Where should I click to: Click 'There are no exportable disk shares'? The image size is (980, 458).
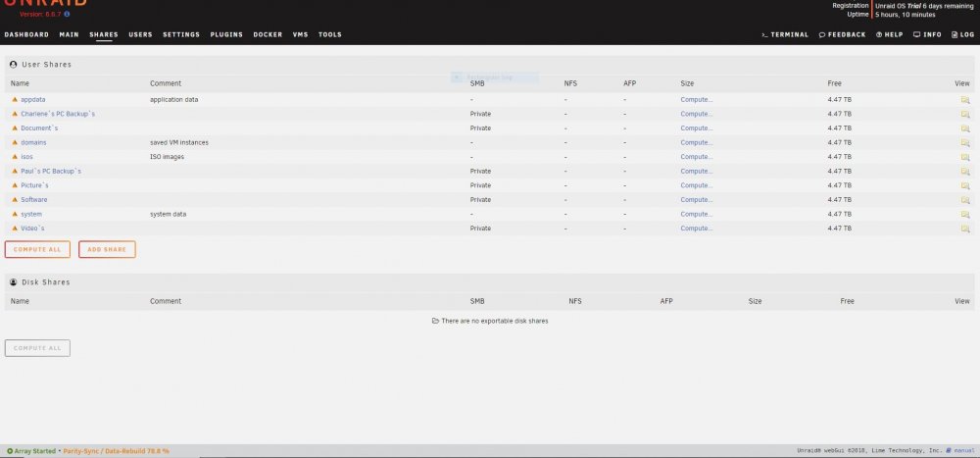click(x=490, y=321)
